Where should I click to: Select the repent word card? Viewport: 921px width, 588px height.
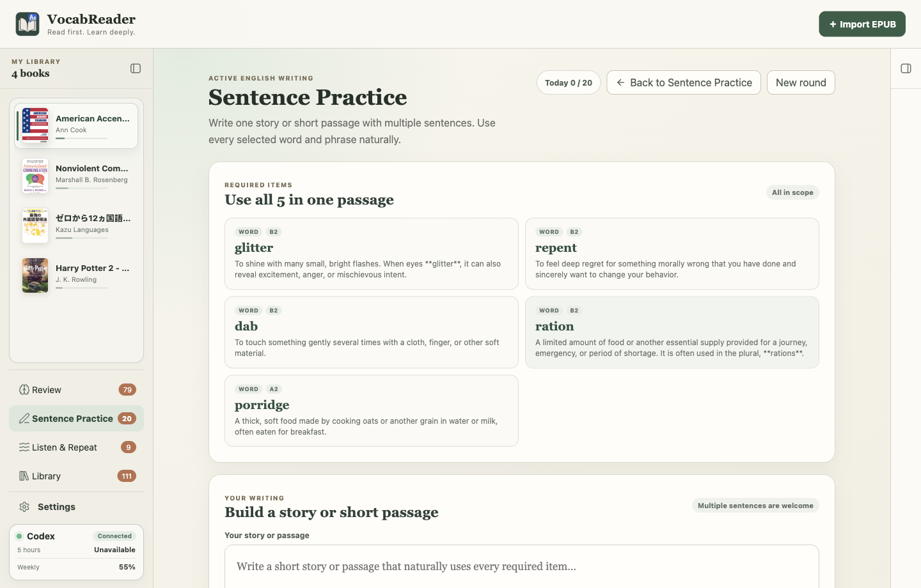click(672, 254)
